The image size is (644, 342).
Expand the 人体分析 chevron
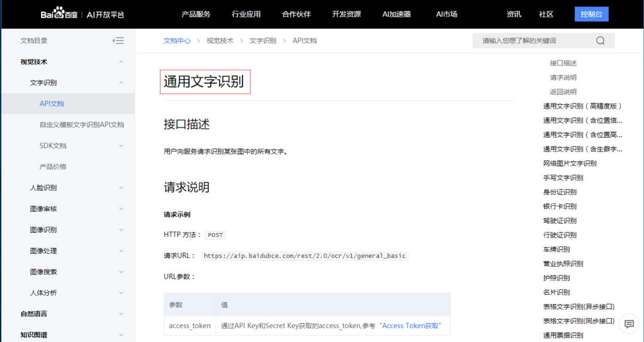tap(121, 293)
